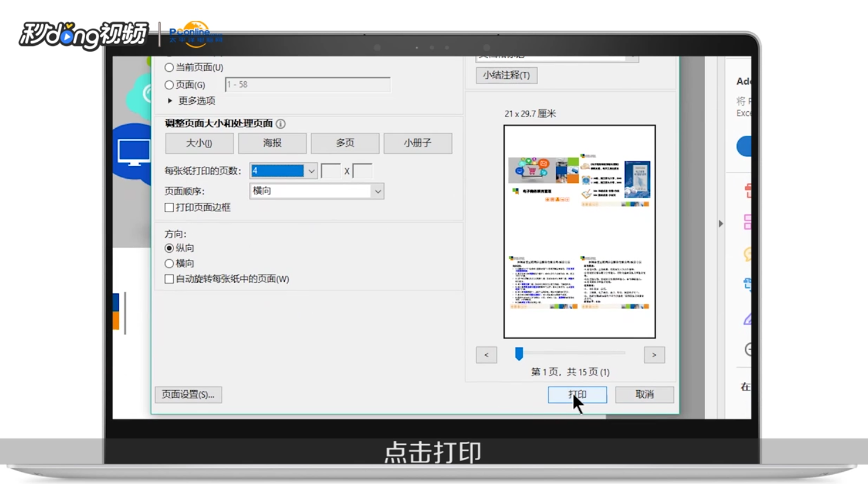
Task: Click the first custom pages-per-sheet box
Action: pos(331,171)
